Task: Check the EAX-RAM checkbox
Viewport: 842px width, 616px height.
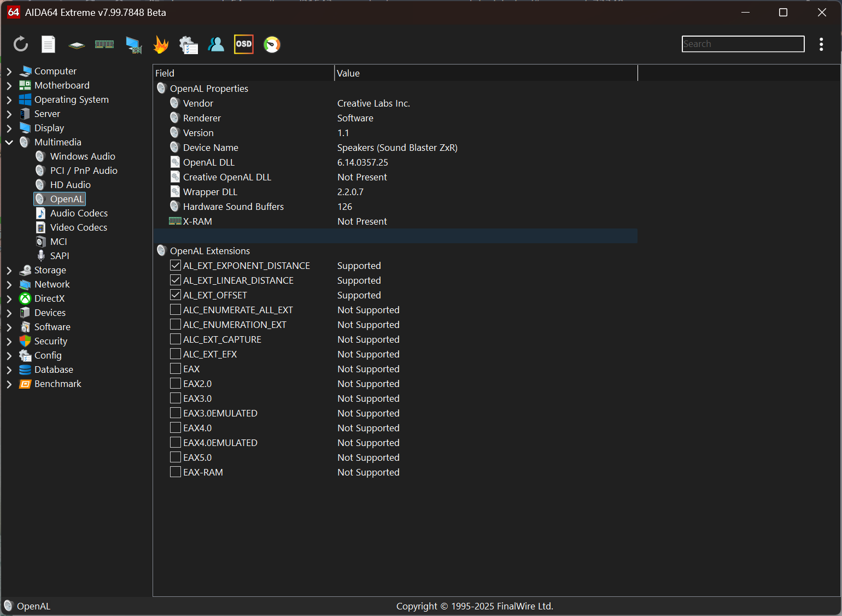Action: tap(176, 472)
